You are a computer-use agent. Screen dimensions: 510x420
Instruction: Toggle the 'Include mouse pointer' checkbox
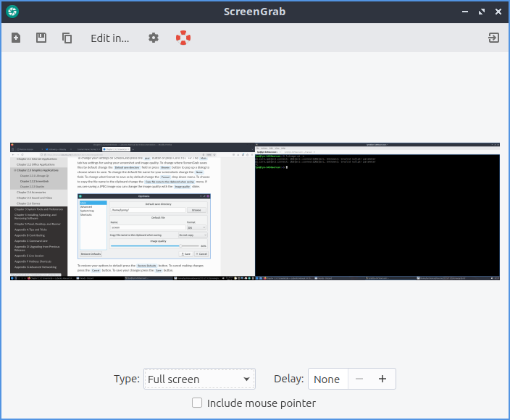[197, 403]
